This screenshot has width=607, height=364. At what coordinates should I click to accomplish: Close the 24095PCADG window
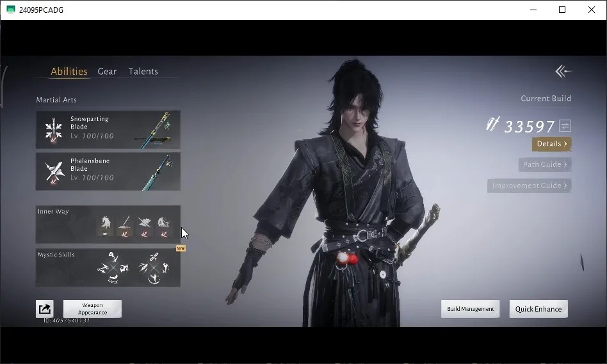coord(592,10)
